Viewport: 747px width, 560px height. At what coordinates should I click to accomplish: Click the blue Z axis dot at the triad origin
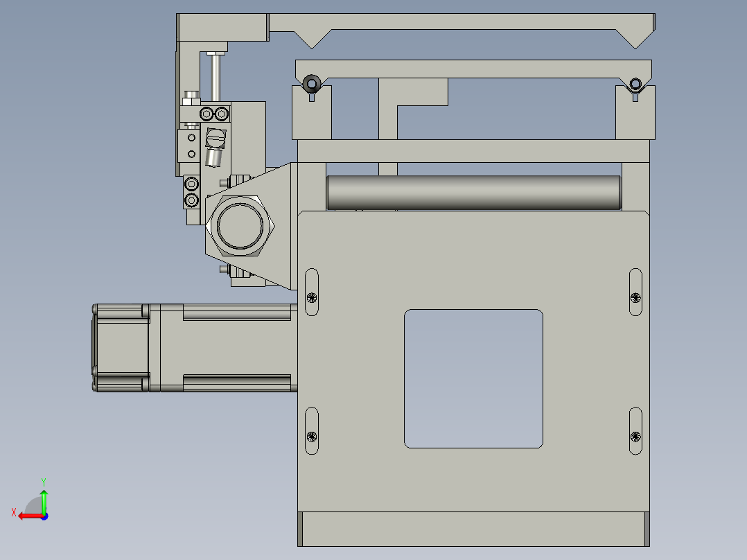pos(44,516)
